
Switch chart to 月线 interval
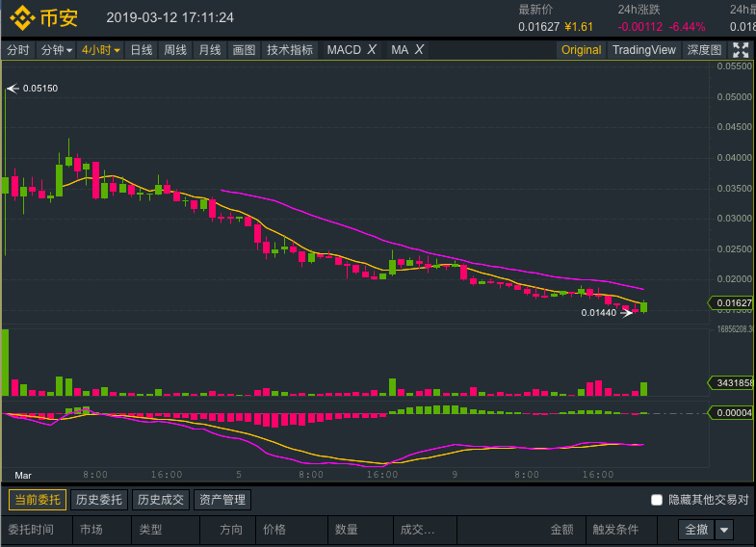click(x=210, y=50)
